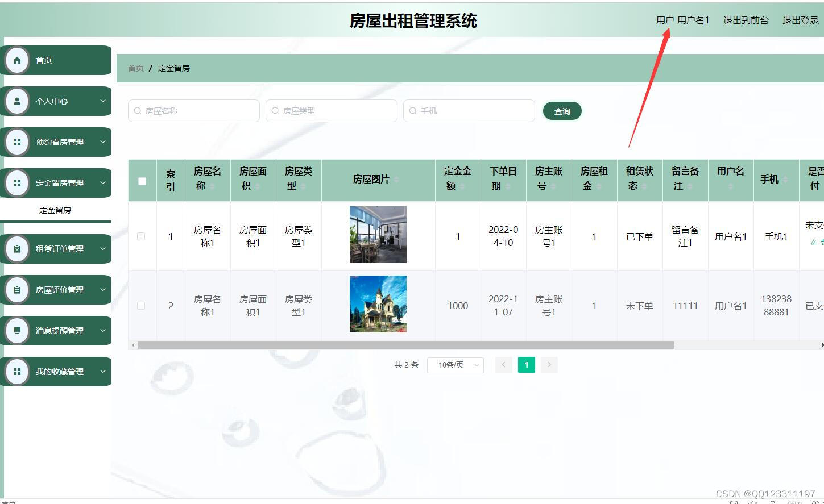Click the 2022-04-10 date cell
Screen dimensions: 824x504
pyautogui.click(x=503, y=236)
